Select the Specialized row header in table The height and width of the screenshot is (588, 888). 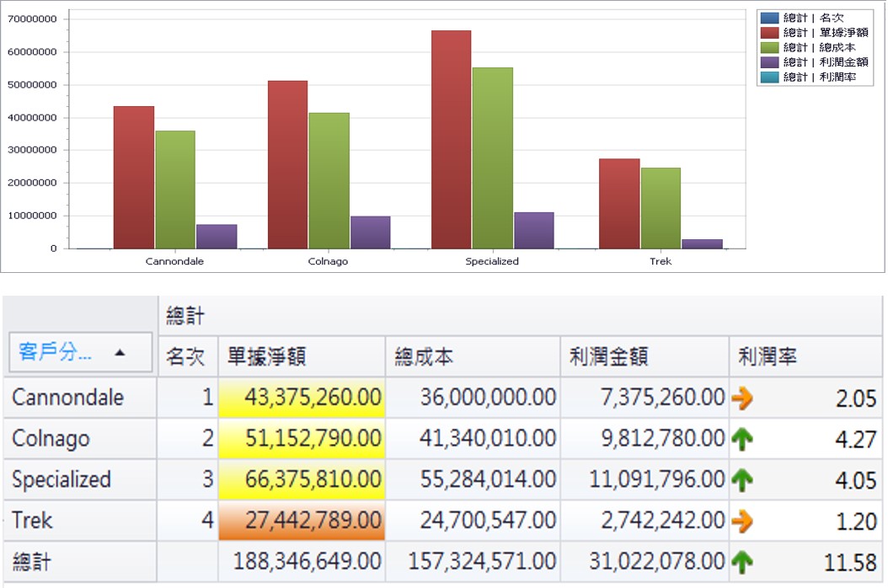[x=80, y=480]
